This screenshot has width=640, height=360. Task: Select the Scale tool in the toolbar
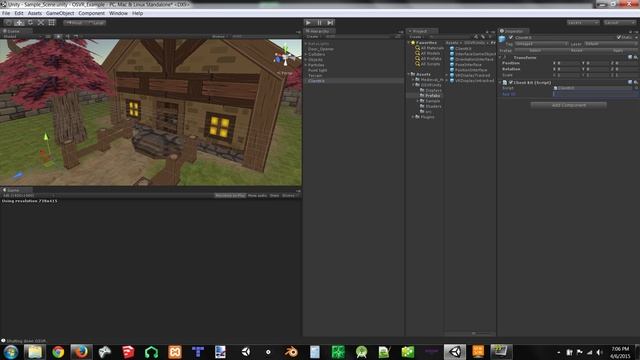click(x=41, y=23)
